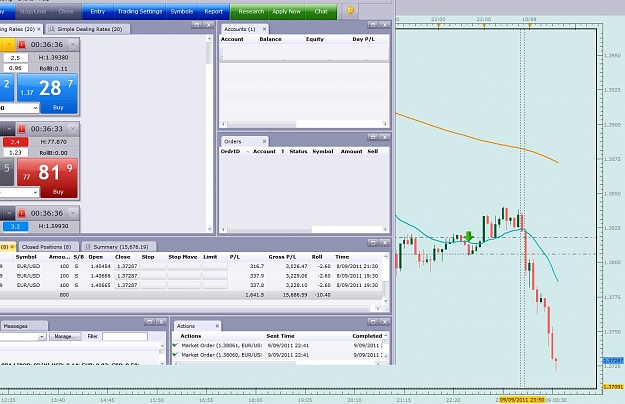Open the Closed Positions (8) tab
The height and width of the screenshot is (404, 625).
click(47, 247)
